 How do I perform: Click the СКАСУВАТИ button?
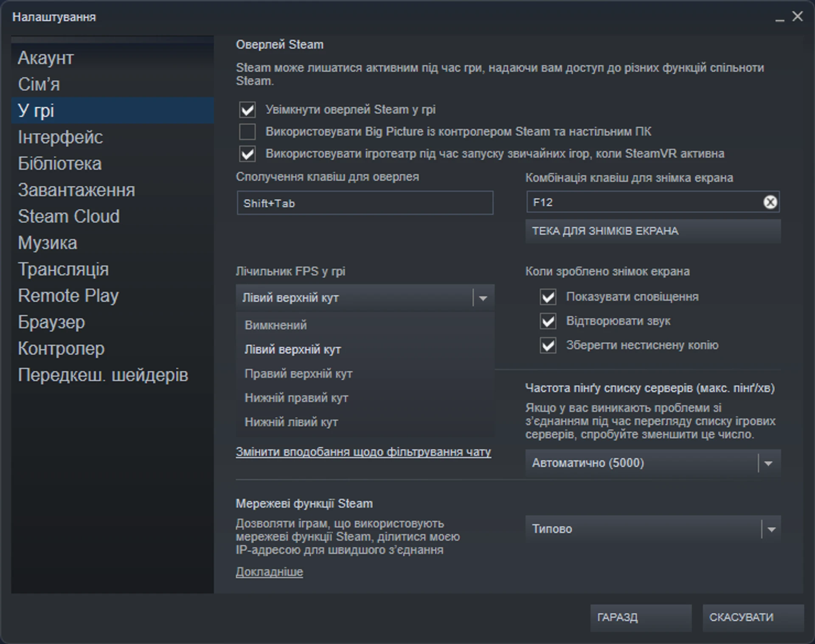click(x=753, y=618)
